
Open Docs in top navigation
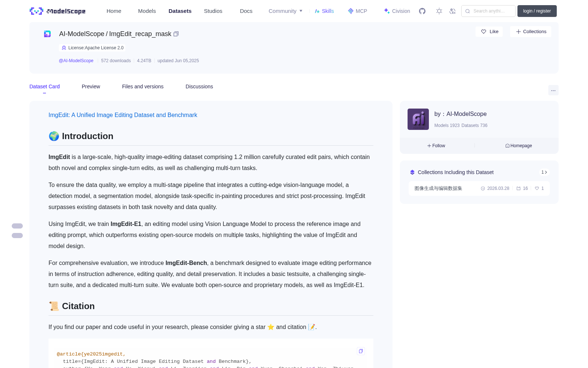(x=246, y=11)
